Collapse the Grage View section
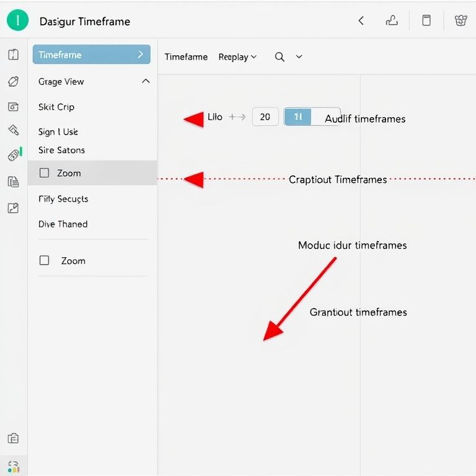 pos(146,81)
